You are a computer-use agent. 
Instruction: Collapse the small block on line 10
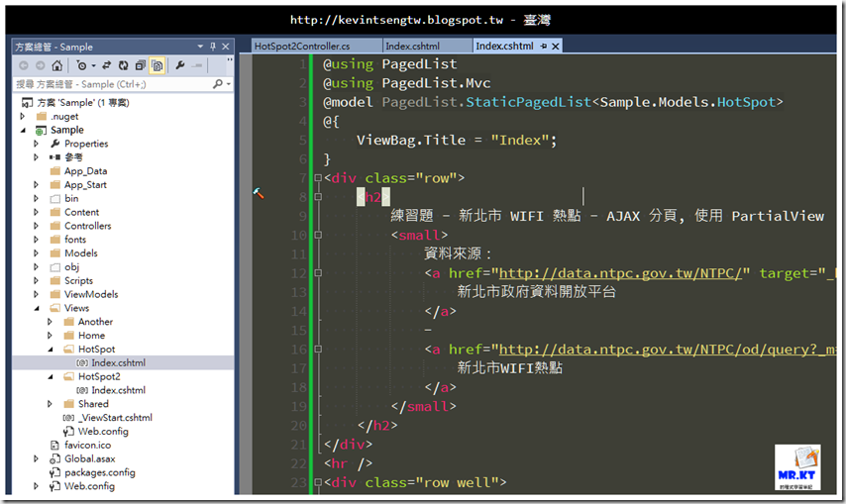(318, 235)
